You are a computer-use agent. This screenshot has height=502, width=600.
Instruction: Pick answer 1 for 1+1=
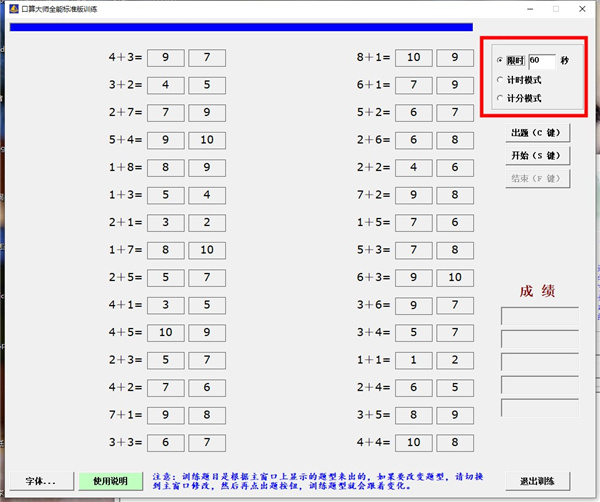(x=414, y=361)
